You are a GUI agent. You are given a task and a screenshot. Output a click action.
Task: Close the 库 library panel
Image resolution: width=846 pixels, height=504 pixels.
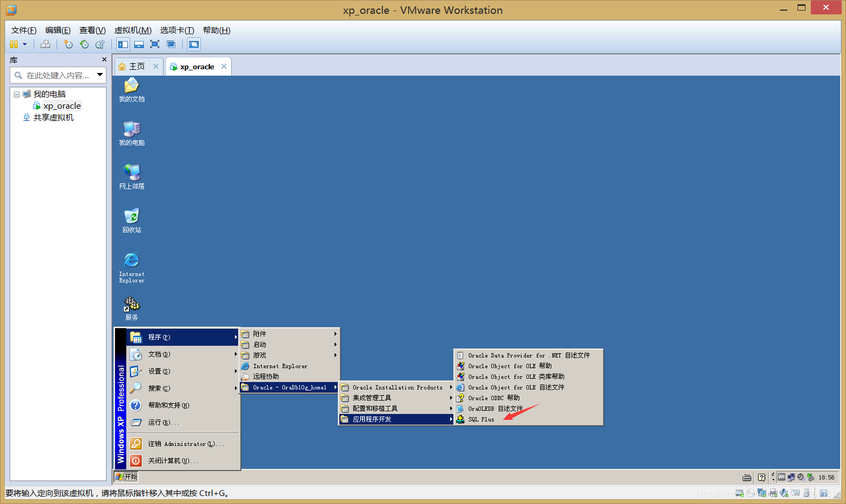(104, 60)
